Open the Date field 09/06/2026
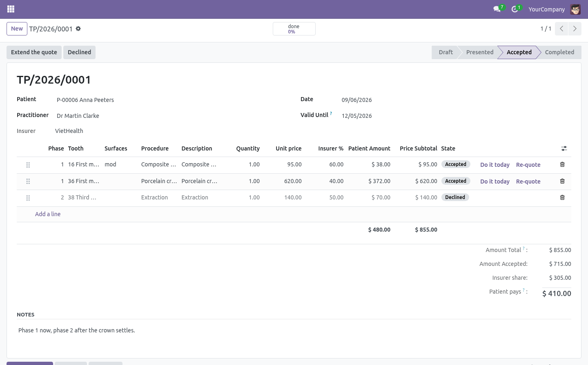Viewport: 588px width, 365px height. pyautogui.click(x=356, y=100)
